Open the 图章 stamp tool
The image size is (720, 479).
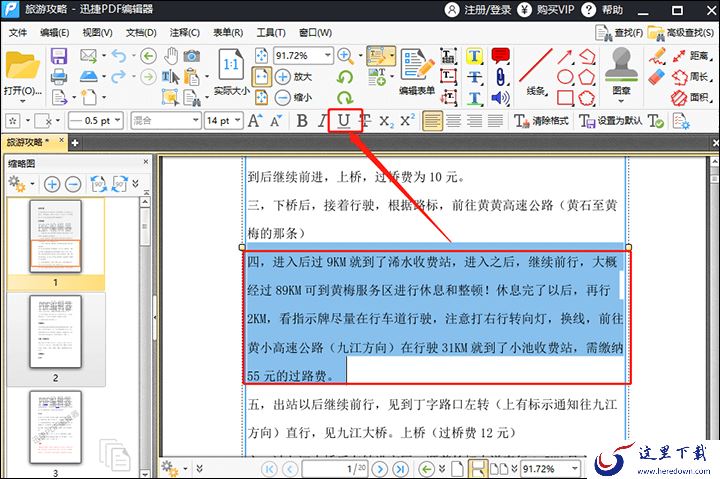(x=621, y=71)
